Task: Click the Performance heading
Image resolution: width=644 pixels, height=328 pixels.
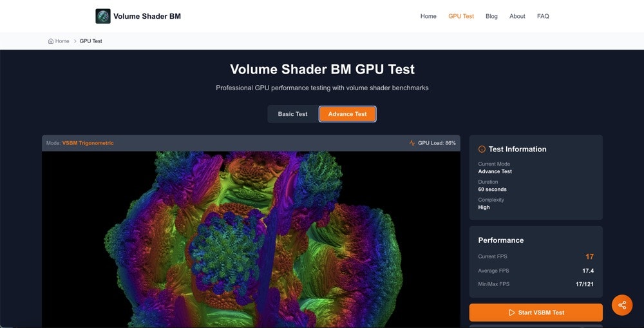Action: click(500, 240)
